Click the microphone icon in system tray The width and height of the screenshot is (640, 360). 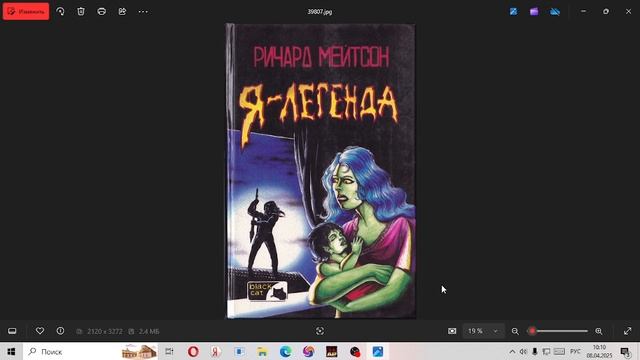click(535, 351)
